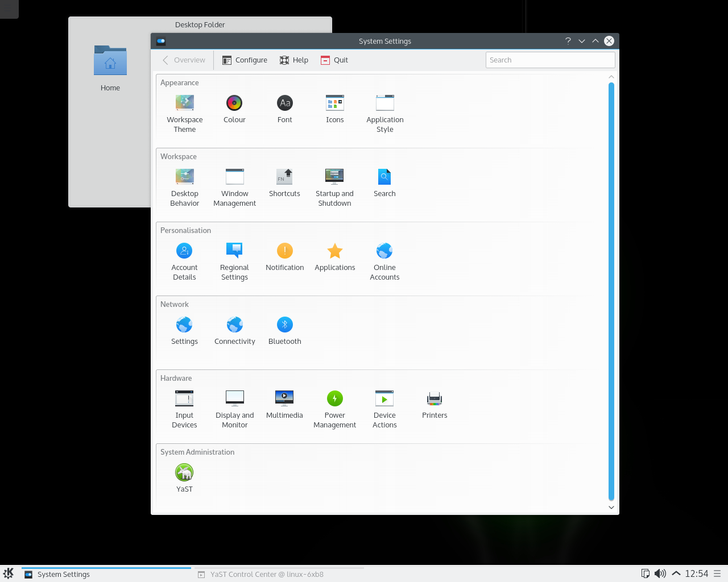
Task: Open the Workspace Search module
Action: 384,183
